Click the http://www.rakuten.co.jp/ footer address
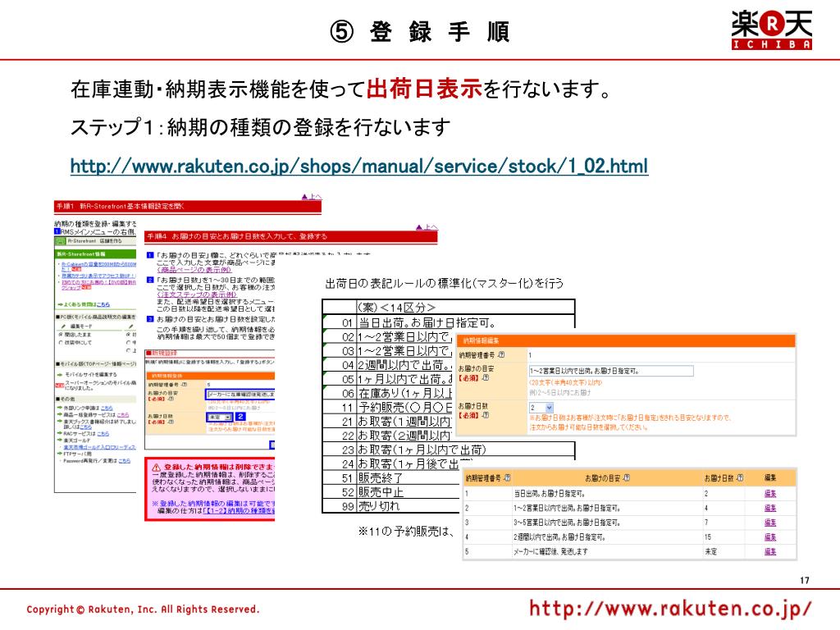Screen dimensions: 840x630 [670, 609]
